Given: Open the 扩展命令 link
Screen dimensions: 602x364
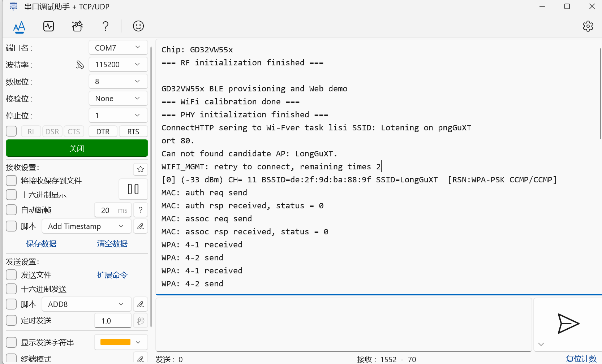Looking at the screenshot, I should click(112, 275).
